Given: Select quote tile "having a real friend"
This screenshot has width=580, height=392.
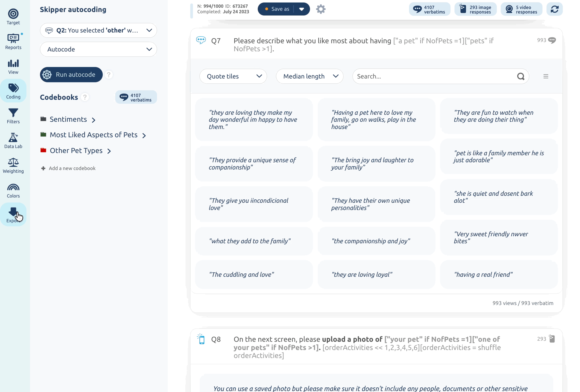Looking at the screenshot, I should [x=499, y=275].
